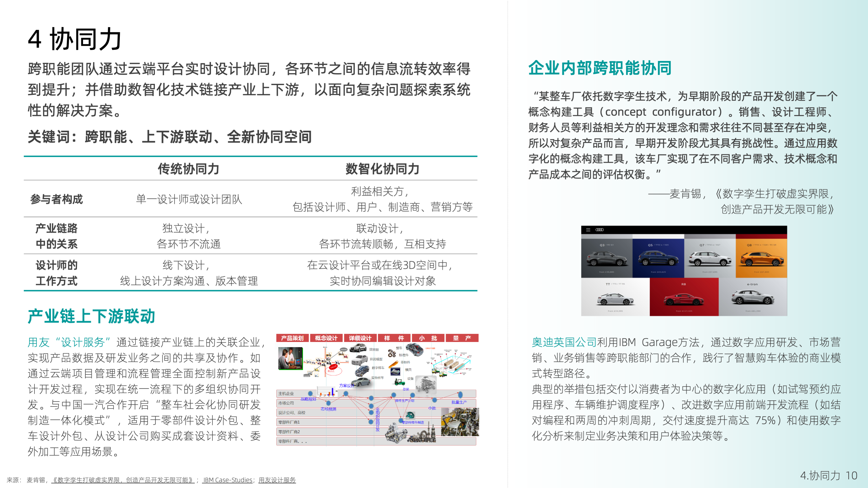This screenshot has height=488, width=868.
Task: Click the 详细设计 stage header
Action: [x=360, y=338]
